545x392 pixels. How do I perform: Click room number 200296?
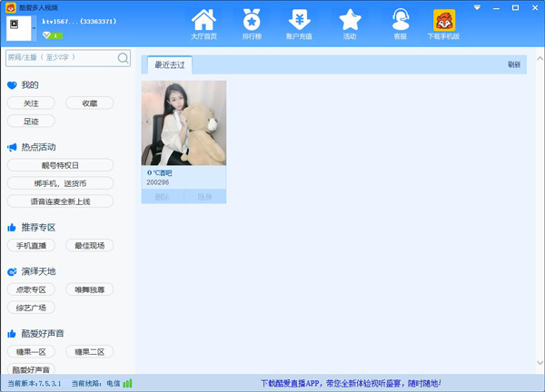point(158,182)
